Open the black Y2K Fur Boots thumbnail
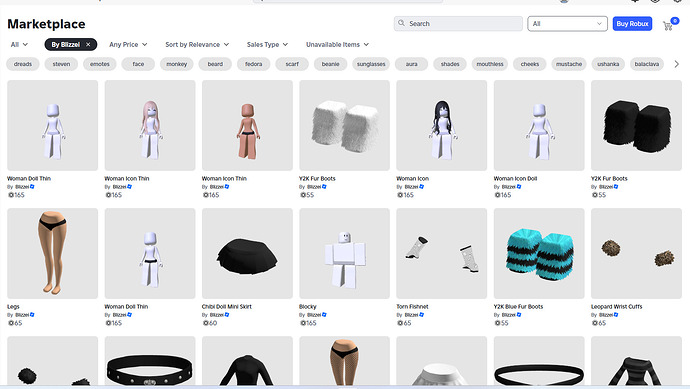 click(636, 125)
